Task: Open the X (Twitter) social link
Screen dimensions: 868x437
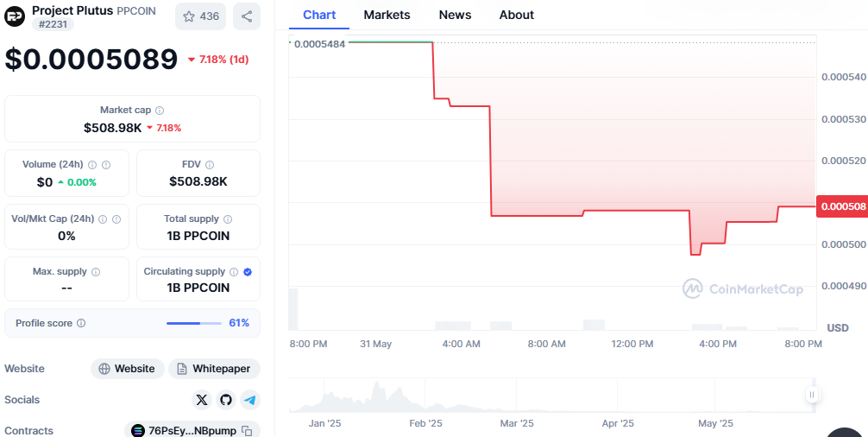Action: pyautogui.click(x=202, y=400)
